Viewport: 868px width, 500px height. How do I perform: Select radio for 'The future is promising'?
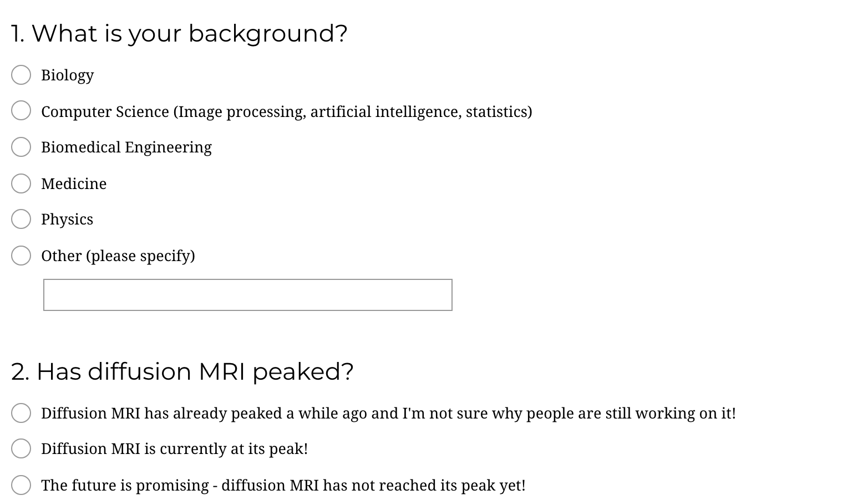click(x=21, y=485)
